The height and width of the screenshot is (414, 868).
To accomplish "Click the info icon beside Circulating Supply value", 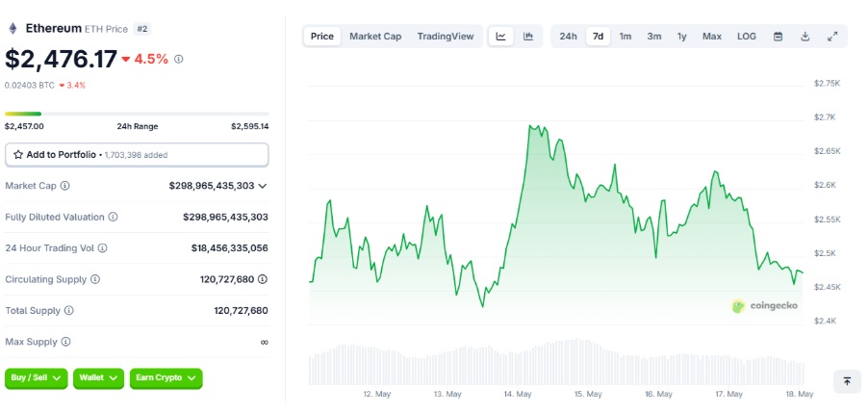I will (x=263, y=279).
